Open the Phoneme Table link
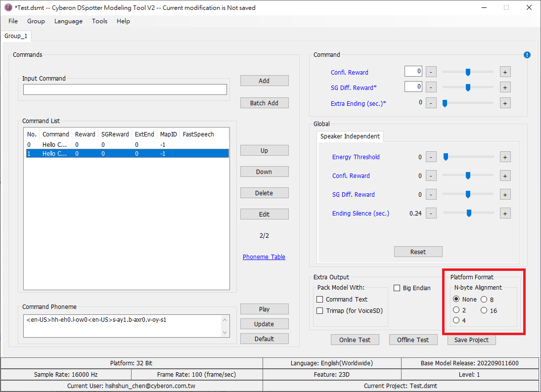 264,257
